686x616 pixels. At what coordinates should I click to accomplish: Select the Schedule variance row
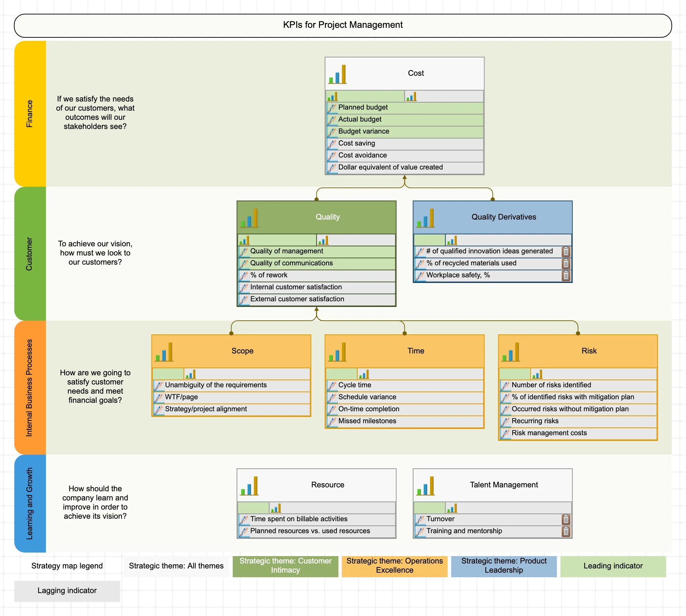(x=404, y=398)
